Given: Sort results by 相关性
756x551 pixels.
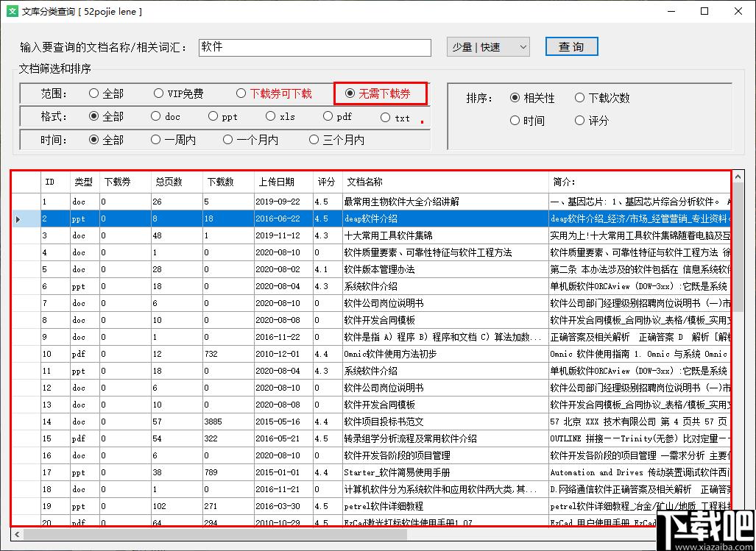Looking at the screenshot, I should 532,98.
